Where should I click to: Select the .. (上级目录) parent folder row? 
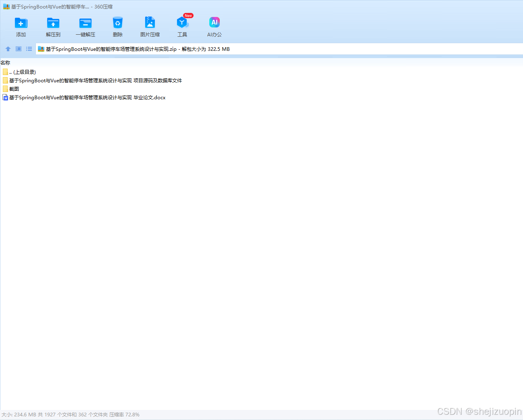coord(19,72)
